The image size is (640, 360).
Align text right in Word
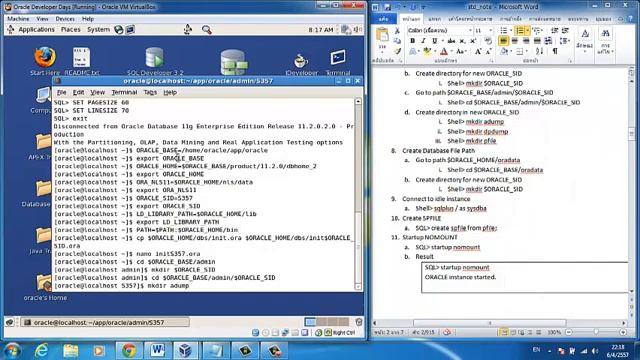[526, 41]
